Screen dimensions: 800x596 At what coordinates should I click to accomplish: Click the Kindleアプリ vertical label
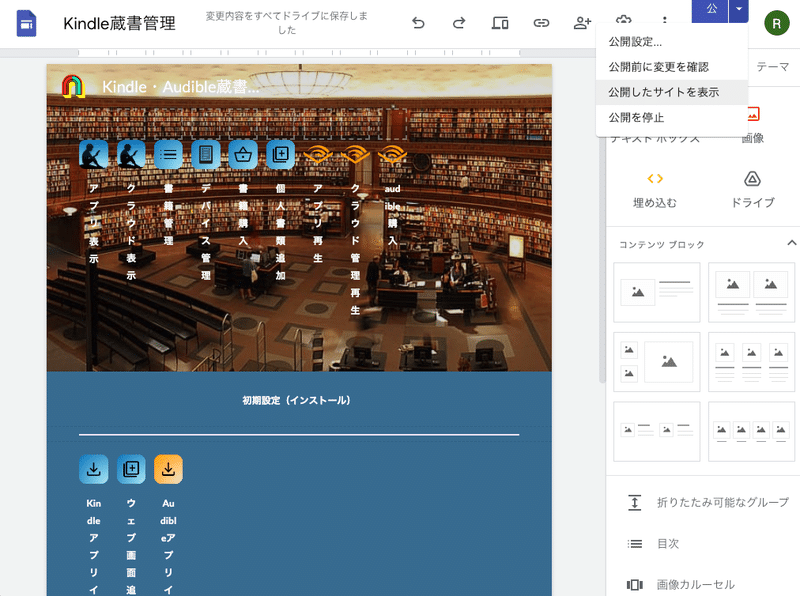tap(94, 547)
